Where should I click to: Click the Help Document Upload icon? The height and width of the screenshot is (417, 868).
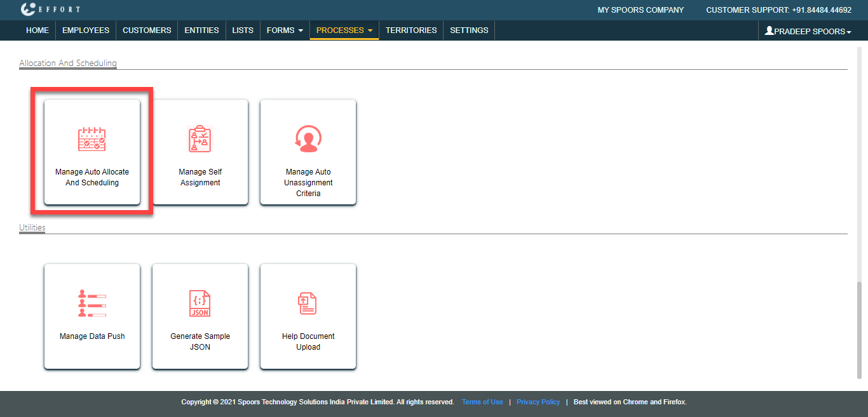tap(308, 303)
